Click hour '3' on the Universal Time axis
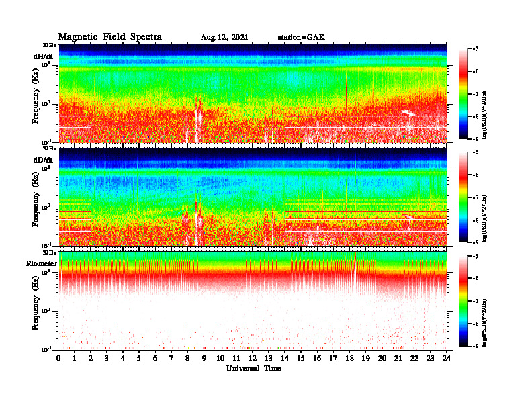 [x=107, y=358]
